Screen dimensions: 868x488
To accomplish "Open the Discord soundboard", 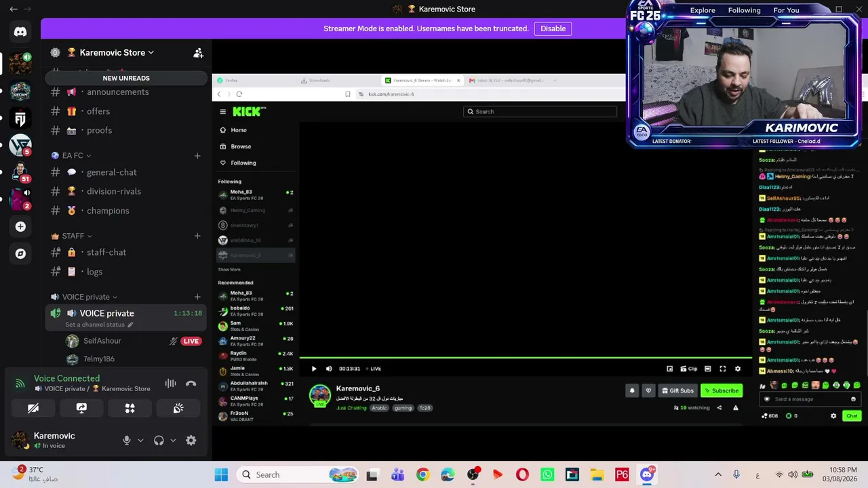I will tap(178, 408).
